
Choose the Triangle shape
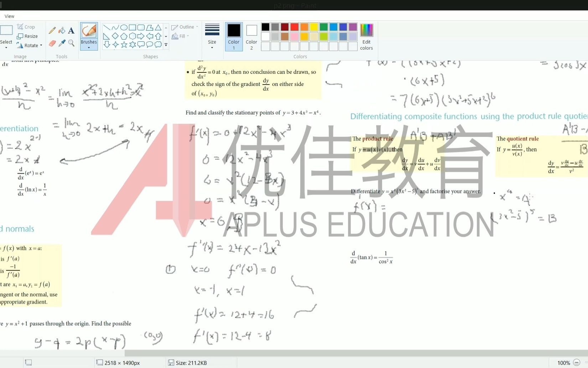click(x=158, y=27)
